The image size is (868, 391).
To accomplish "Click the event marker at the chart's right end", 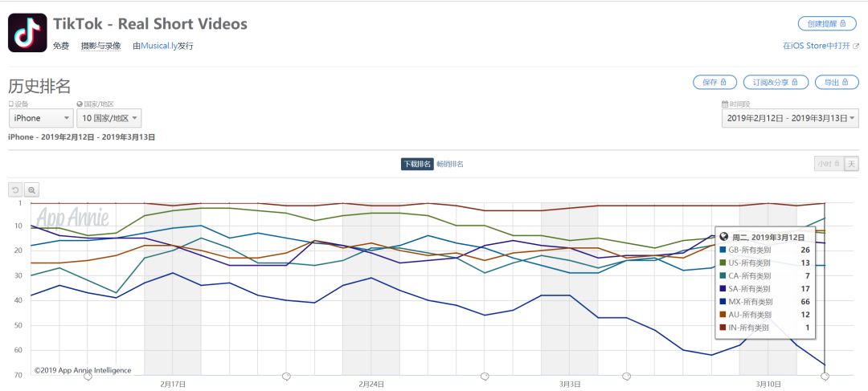I will tap(825, 377).
